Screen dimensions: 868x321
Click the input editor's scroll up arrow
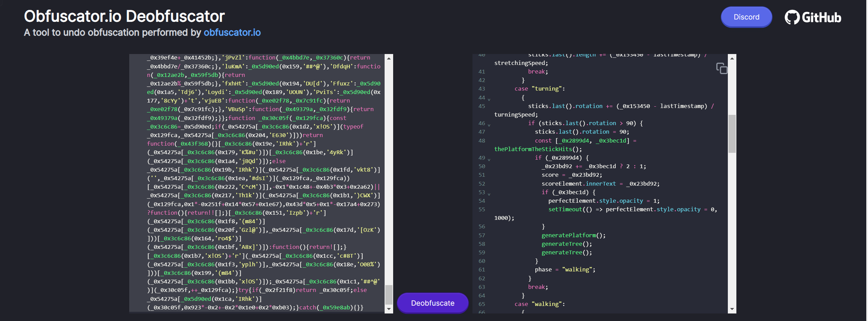point(389,58)
